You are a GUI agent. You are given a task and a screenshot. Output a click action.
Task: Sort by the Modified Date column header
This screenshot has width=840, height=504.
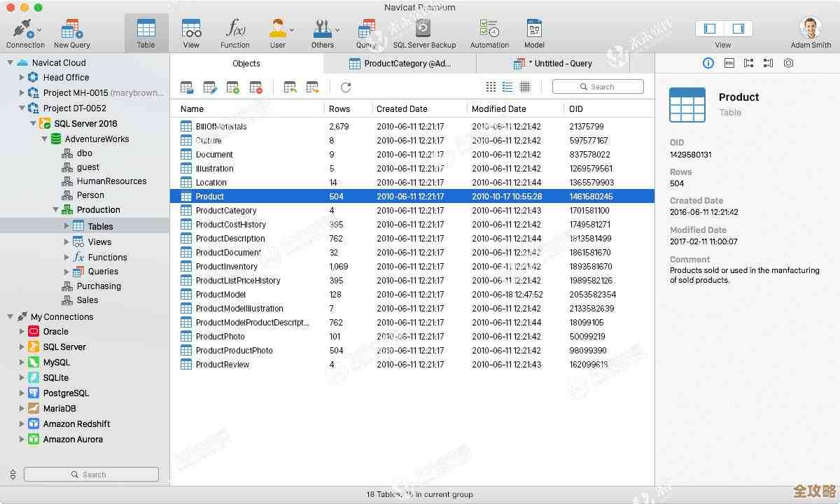pyautogui.click(x=498, y=109)
